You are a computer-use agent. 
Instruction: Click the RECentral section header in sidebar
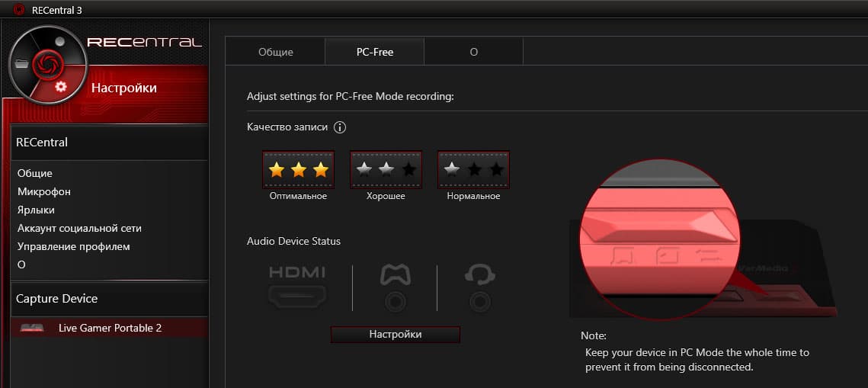point(110,143)
